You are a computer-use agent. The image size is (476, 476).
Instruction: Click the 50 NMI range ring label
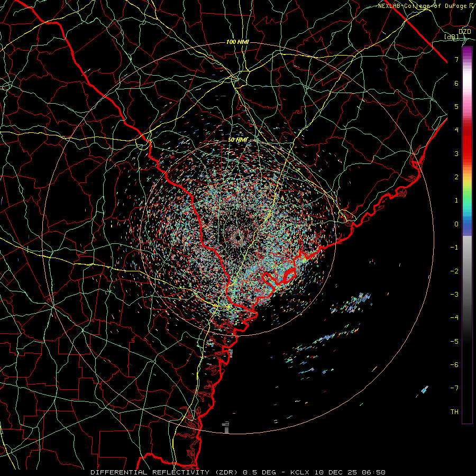[237, 140]
